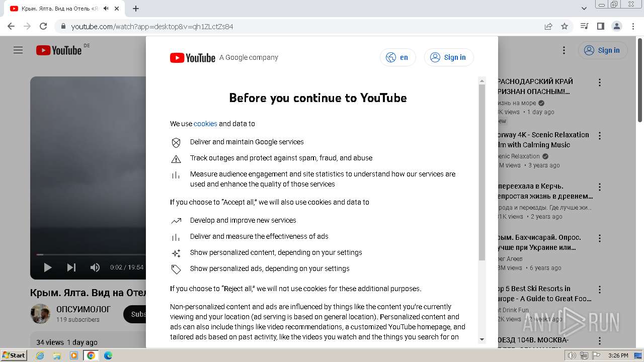Reload the current page
644x362 pixels.
point(43,26)
